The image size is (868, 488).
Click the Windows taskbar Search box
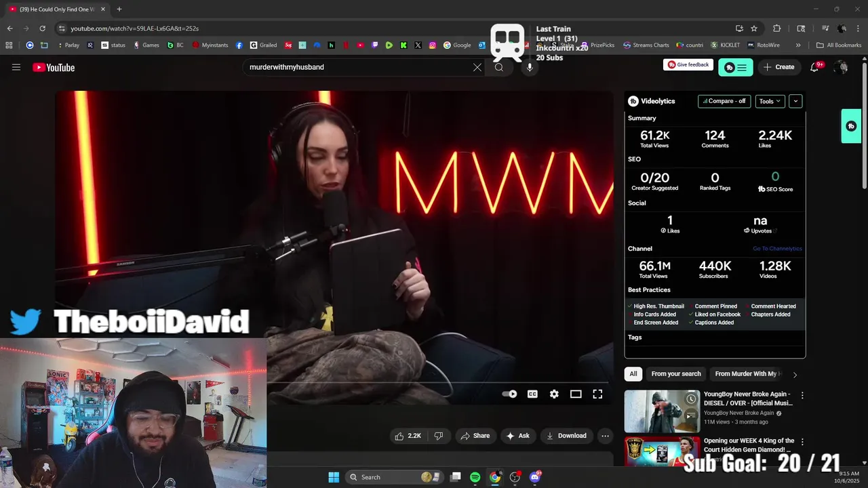pyautogui.click(x=395, y=477)
